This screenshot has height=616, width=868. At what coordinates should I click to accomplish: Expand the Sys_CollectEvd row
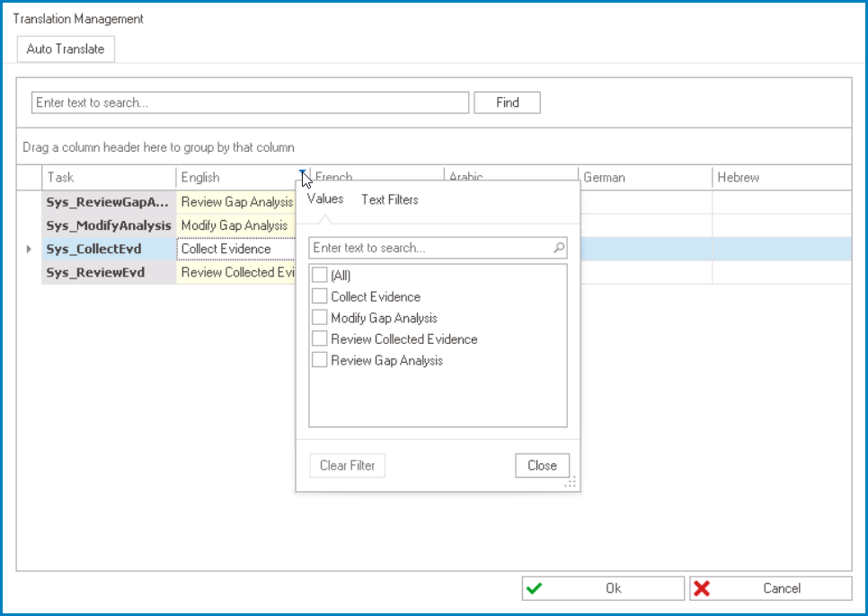coord(30,249)
